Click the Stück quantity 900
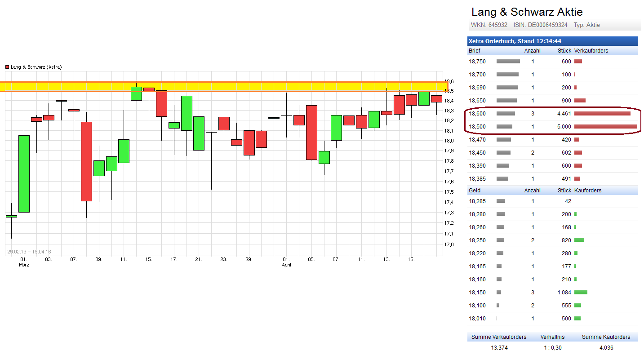This screenshot has width=644, height=355. [x=566, y=101]
